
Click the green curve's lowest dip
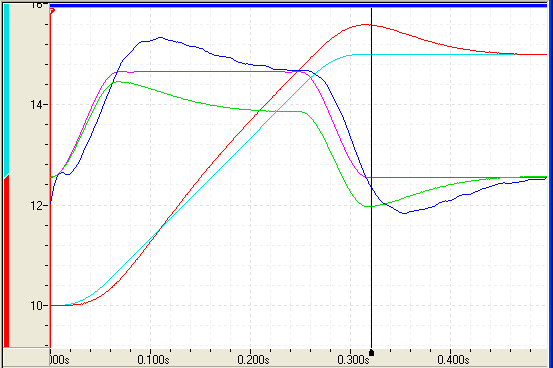[368, 206]
